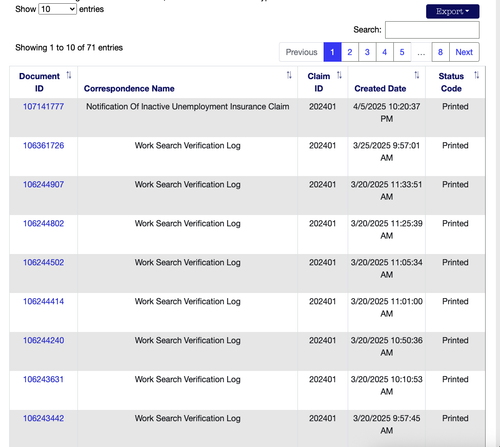This screenshot has width=500, height=447.
Task: Select Work Search Verification Log for 106244907
Action: coord(188,185)
